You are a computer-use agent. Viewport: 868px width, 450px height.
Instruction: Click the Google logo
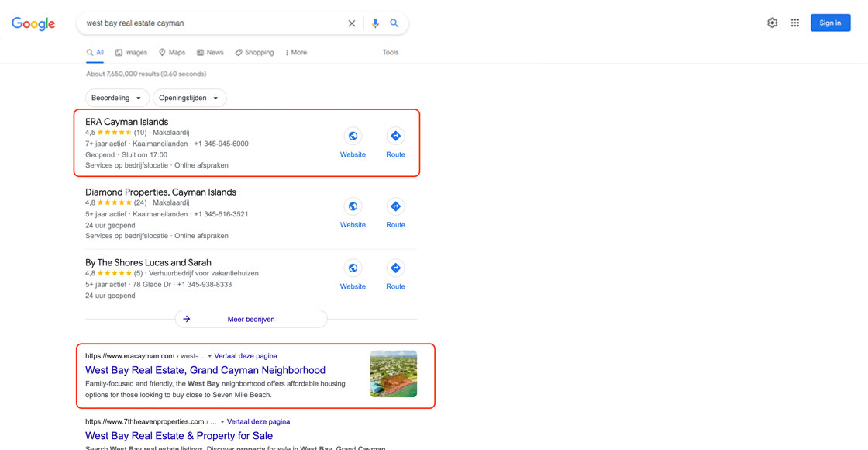(33, 23)
